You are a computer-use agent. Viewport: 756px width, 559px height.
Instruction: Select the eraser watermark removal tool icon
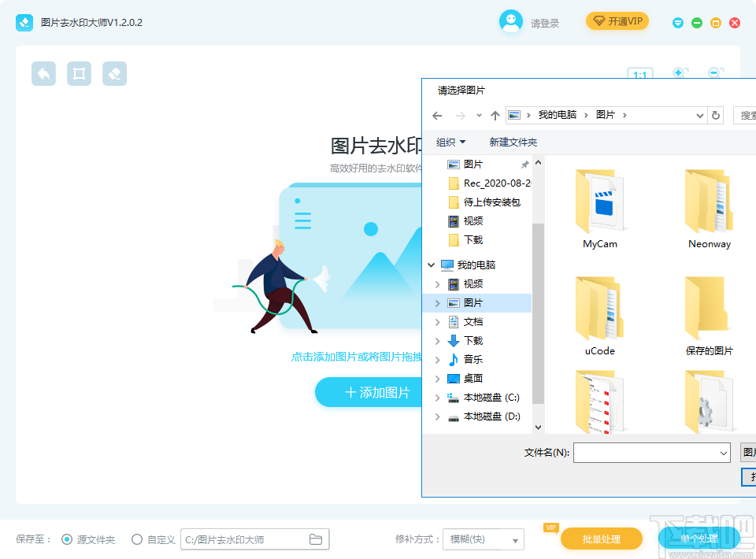(114, 73)
